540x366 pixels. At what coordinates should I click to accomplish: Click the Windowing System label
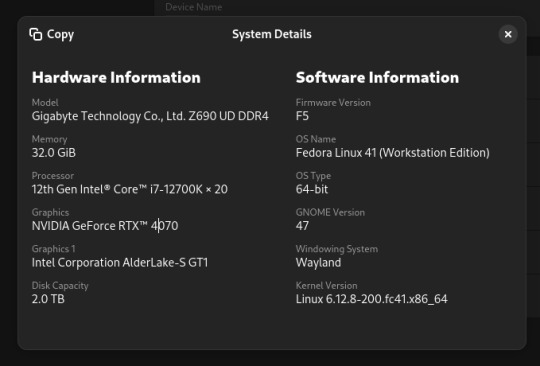point(337,249)
